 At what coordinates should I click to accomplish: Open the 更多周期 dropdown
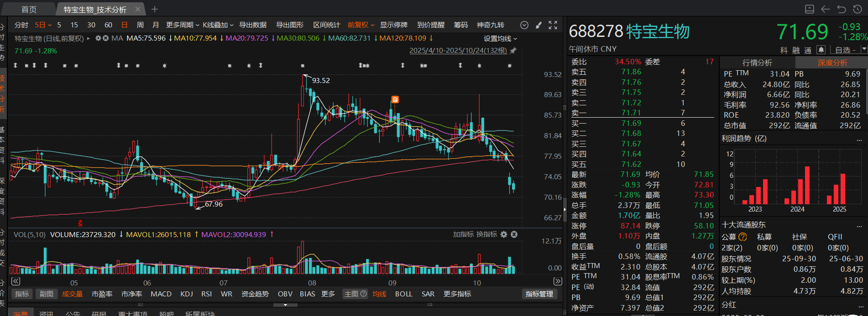(x=182, y=25)
